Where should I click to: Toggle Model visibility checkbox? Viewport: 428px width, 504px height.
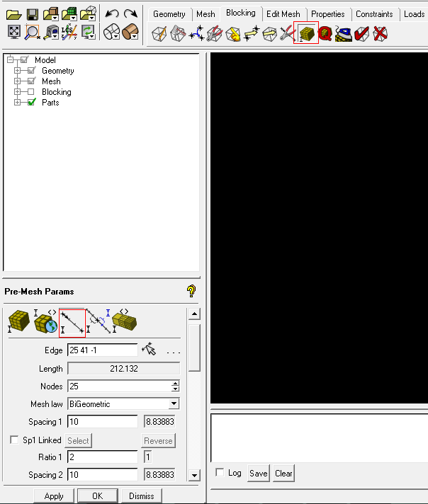pyautogui.click(x=24, y=59)
